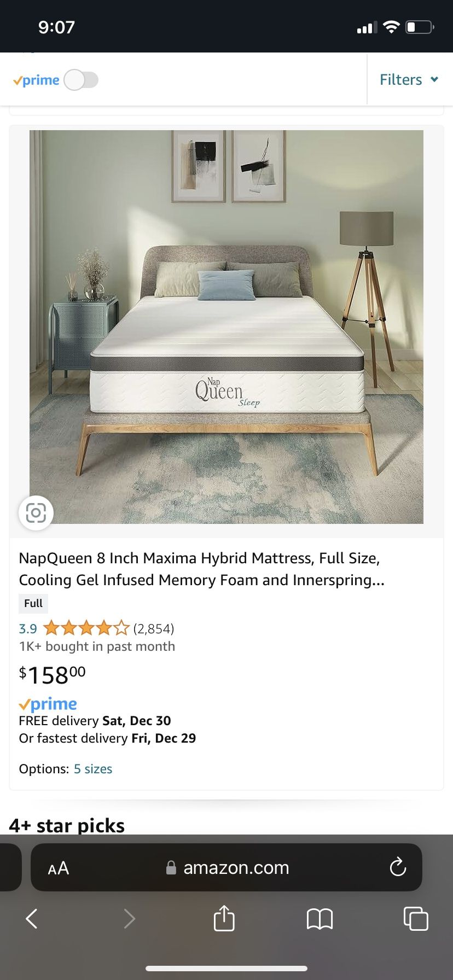Tap the lock icon in the address bar
Image resolution: width=453 pixels, height=980 pixels.
[x=170, y=867]
